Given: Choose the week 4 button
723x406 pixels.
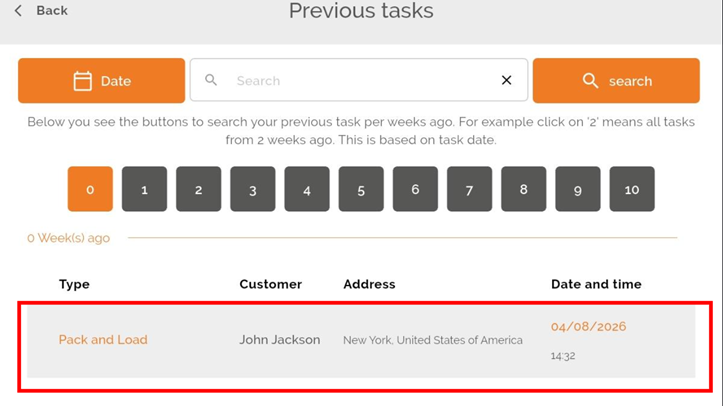Looking at the screenshot, I should 307,189.
